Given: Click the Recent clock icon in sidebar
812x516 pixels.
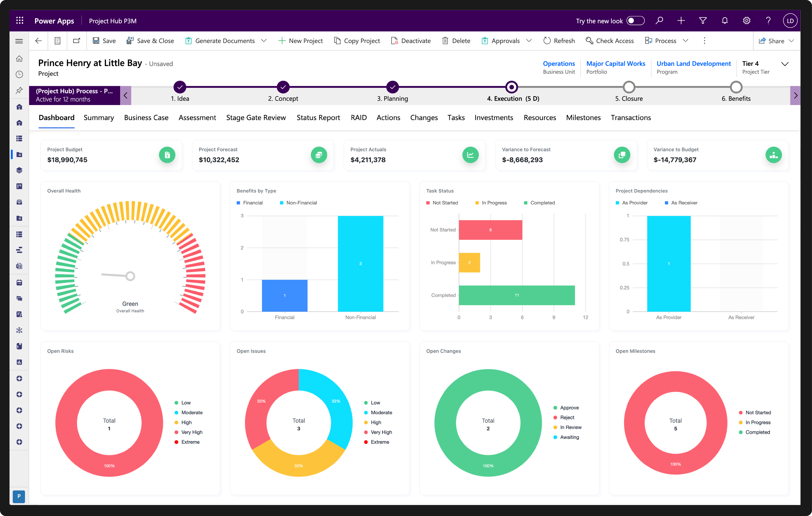Looking at the screenshot, I should pos(19,74).
